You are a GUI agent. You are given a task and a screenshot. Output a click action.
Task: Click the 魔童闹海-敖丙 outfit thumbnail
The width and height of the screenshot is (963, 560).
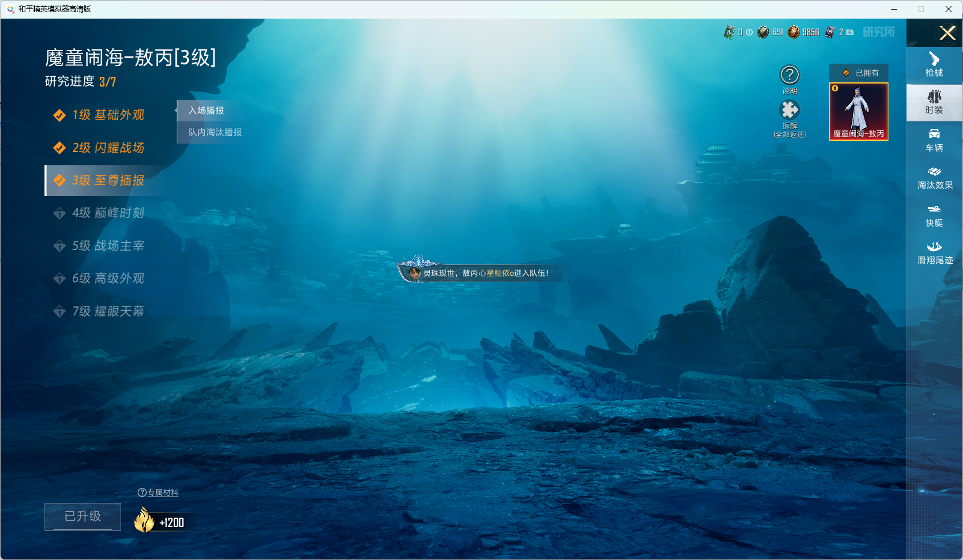click(858, 112)
